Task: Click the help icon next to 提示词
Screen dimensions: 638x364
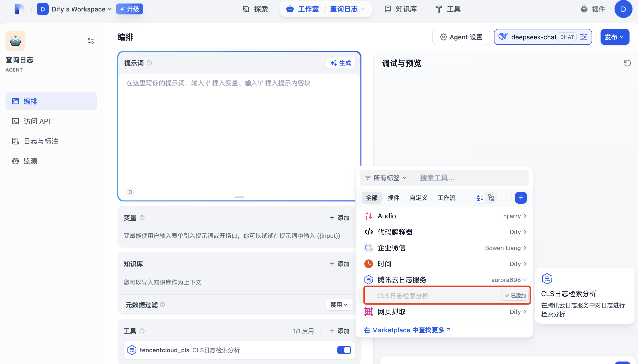Action: [149, 63]
